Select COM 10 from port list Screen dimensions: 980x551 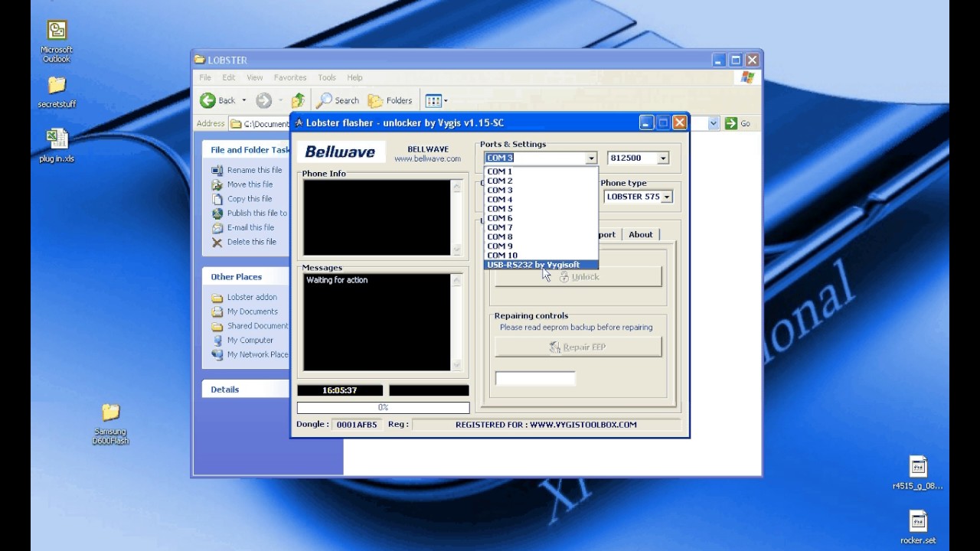click(541, 255)
